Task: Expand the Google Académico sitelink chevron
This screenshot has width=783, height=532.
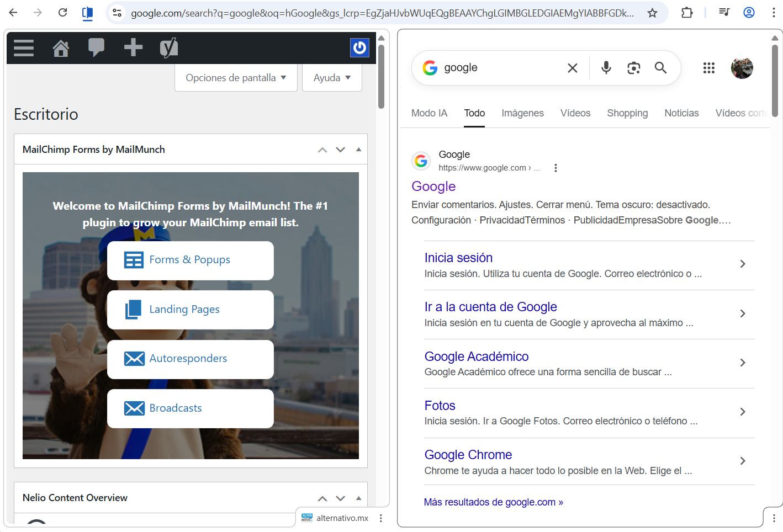Action: tap(743, 363)
